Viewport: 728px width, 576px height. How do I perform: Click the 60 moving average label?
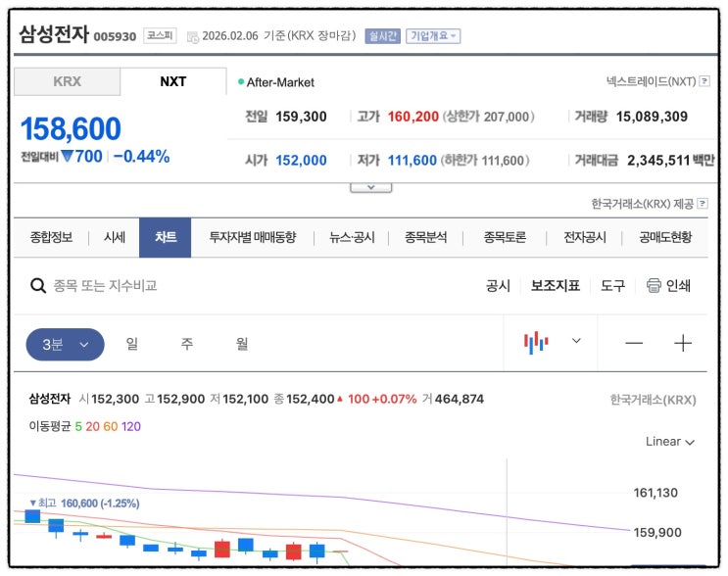pyautogui.click(x=111, y=426)
